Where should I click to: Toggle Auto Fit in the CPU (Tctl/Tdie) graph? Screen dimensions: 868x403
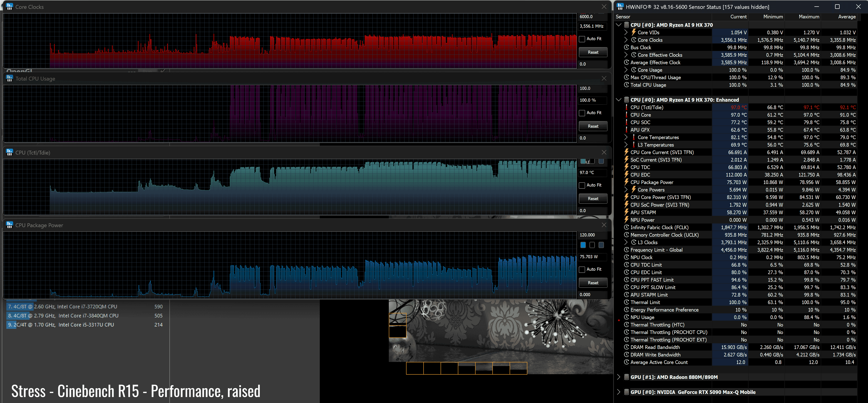point(582,186)
